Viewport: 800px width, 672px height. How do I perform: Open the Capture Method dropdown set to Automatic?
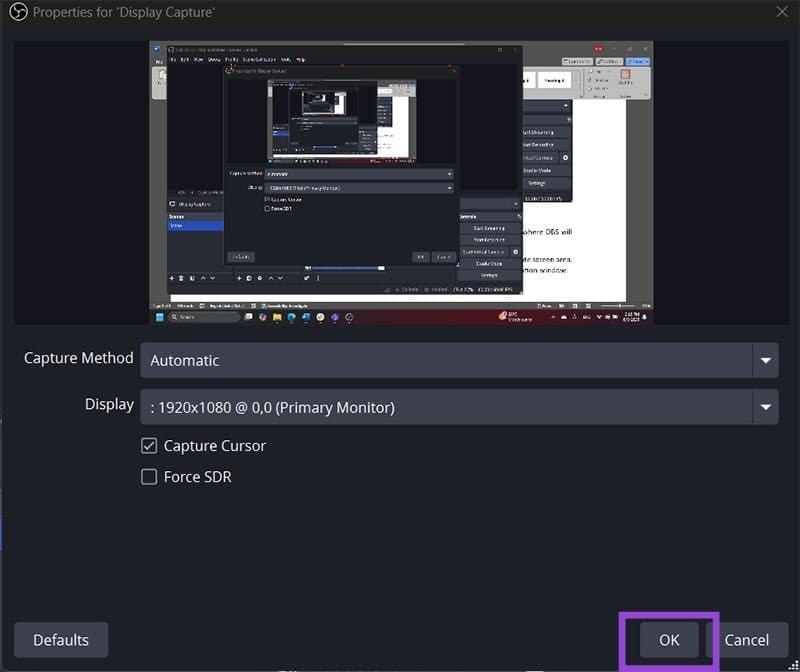coord(445,360)
